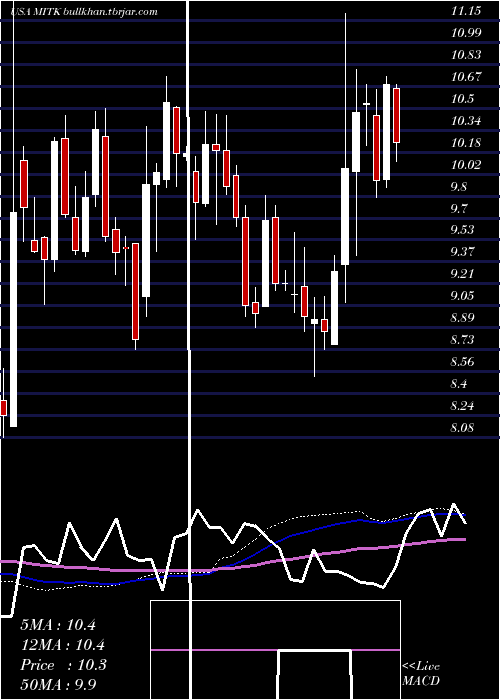Click the 12MA : 10.4 indicator value

click(x=62, y=645)
